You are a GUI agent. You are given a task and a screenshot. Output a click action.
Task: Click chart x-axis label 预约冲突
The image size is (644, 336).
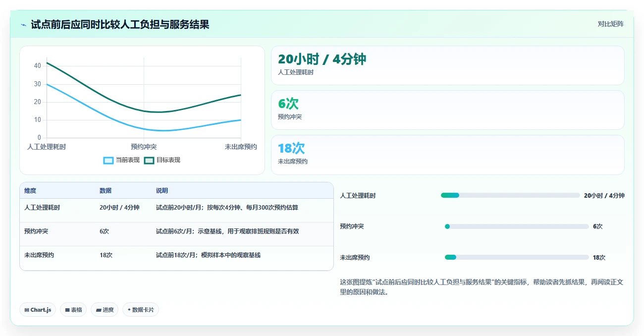coord(144,147)
